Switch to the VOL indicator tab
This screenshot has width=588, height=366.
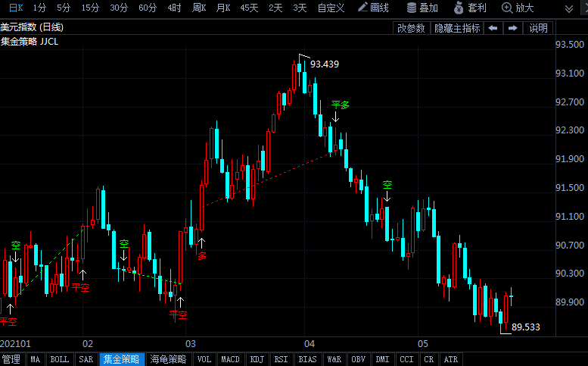[204, 359]
